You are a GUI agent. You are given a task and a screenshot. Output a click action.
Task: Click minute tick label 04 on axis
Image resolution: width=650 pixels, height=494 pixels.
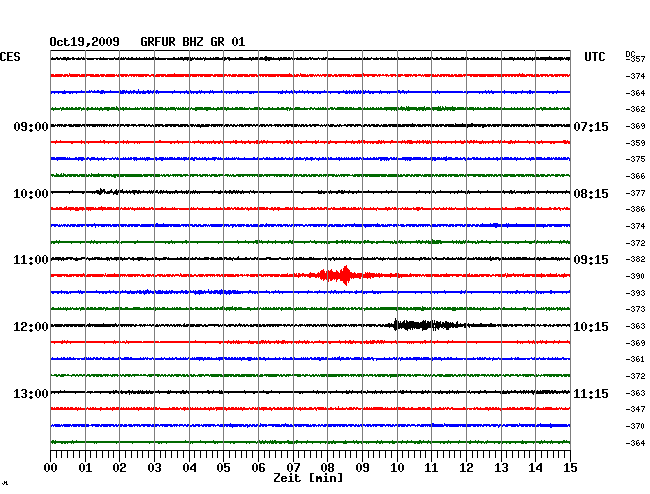(189, 468)
